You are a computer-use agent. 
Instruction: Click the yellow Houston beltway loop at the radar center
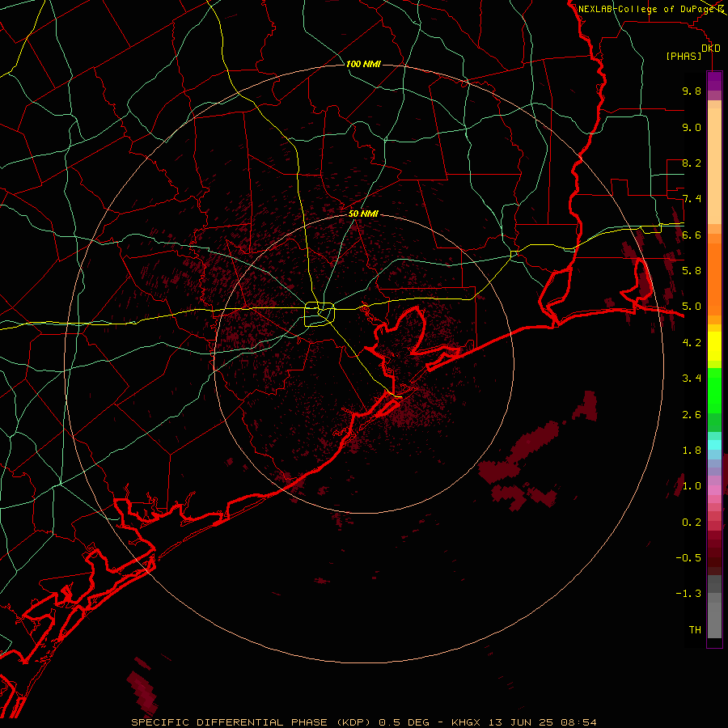pos(320,315)
